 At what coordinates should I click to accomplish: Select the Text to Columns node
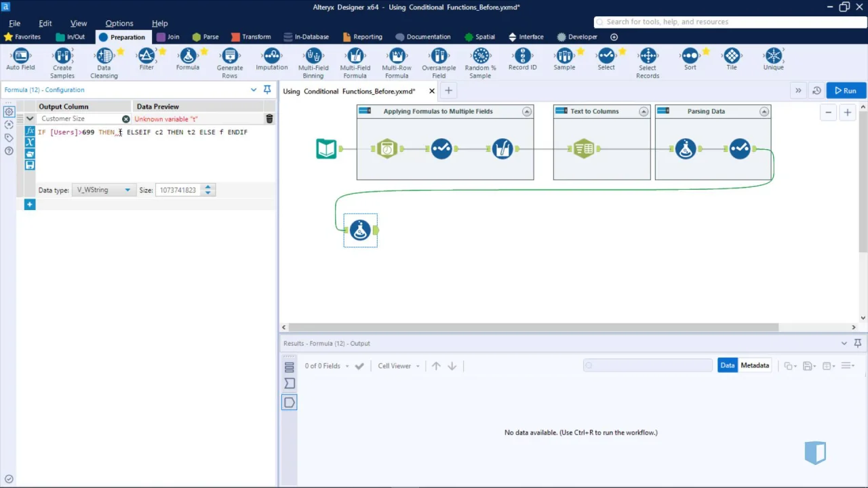[584, 148]
